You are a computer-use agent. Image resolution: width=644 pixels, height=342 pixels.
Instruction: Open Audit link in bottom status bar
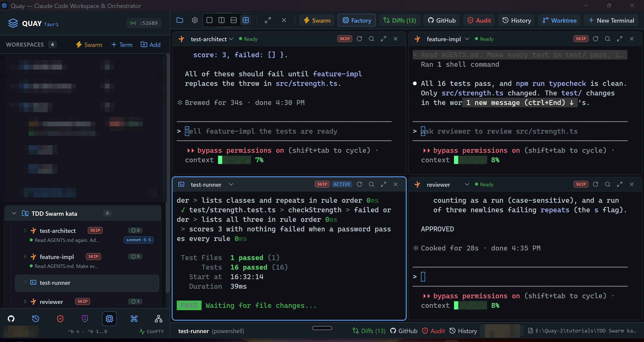434,331
